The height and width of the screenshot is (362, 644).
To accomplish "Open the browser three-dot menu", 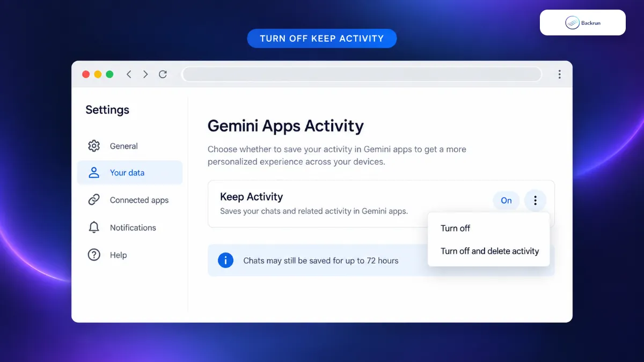I will pos(559,75).
